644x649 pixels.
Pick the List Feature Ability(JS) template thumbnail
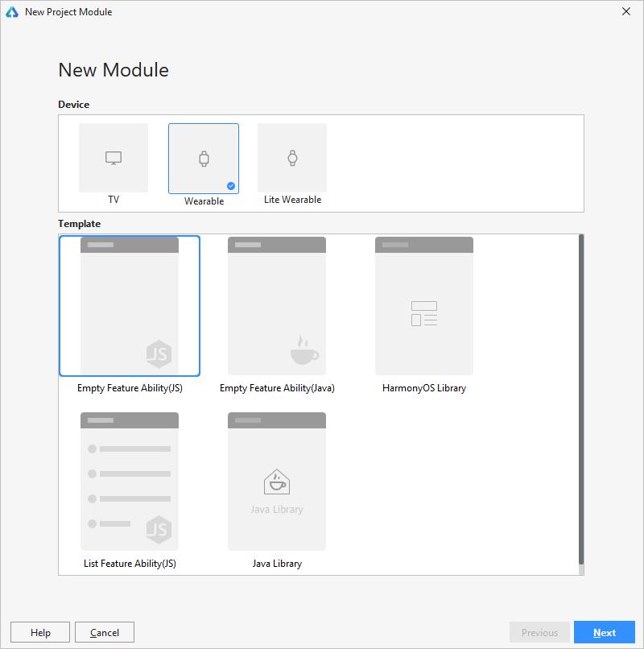(x=130, y=481)
